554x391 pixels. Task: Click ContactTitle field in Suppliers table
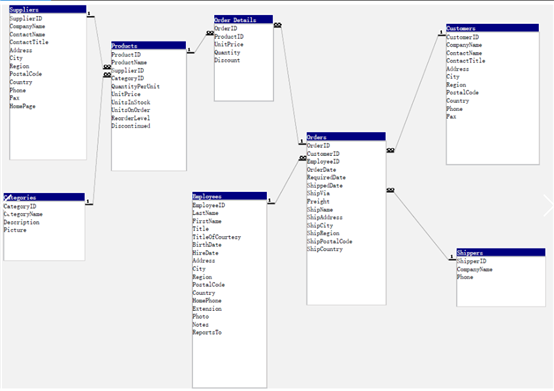click(x=29, y=42)
